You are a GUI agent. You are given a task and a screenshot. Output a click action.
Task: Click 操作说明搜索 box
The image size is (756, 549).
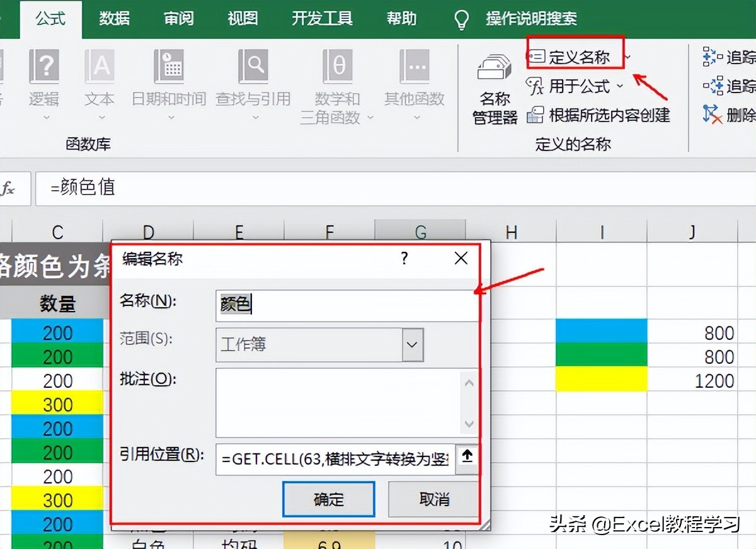(x=531, y=19)
